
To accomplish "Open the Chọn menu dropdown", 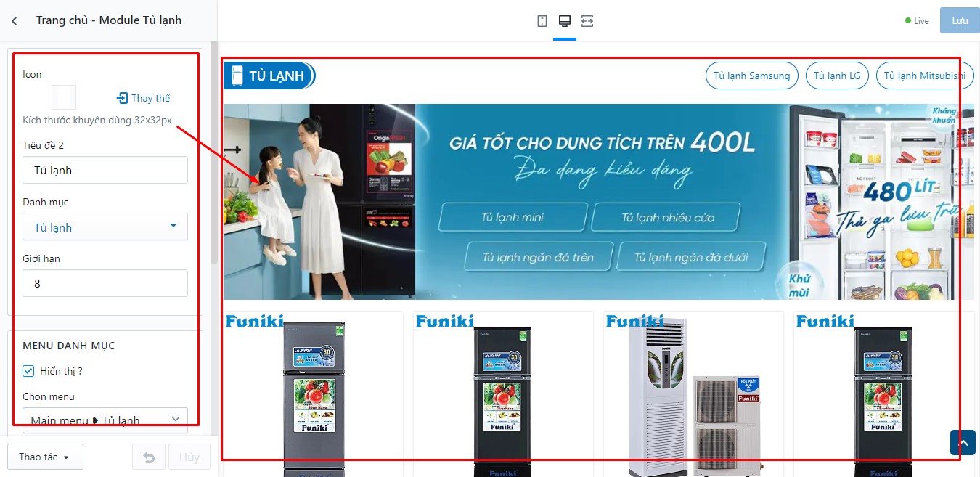I will pos(105,420).
